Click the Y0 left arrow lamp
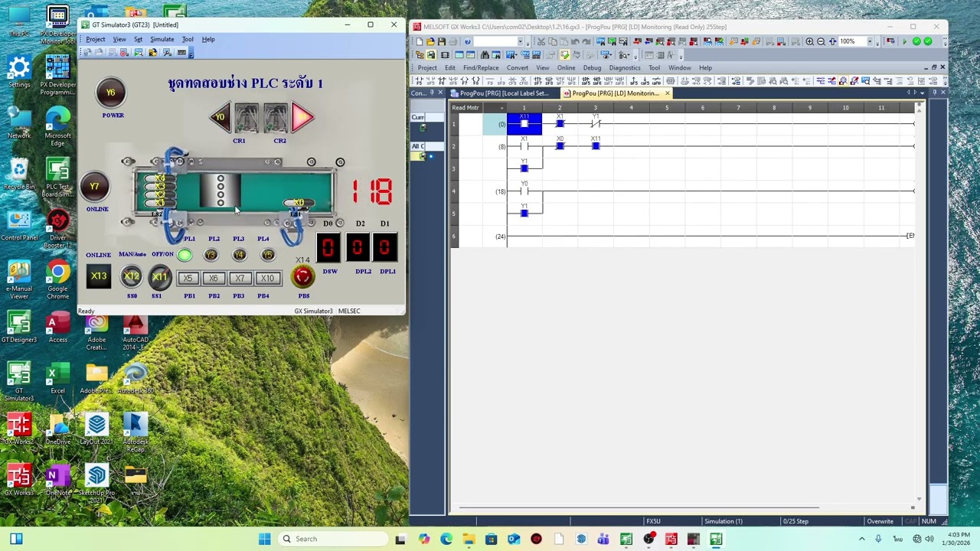Viewport: 980px width, 551px height. 220,117
